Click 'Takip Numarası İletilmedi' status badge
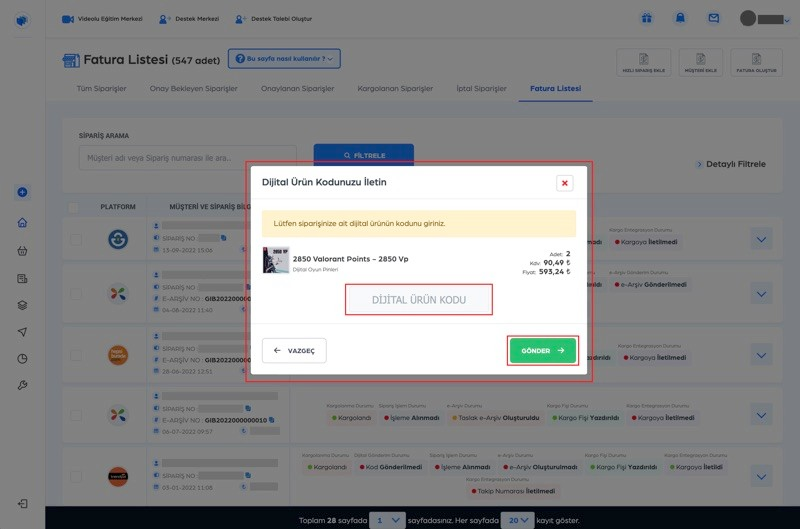 click(513, 491)
